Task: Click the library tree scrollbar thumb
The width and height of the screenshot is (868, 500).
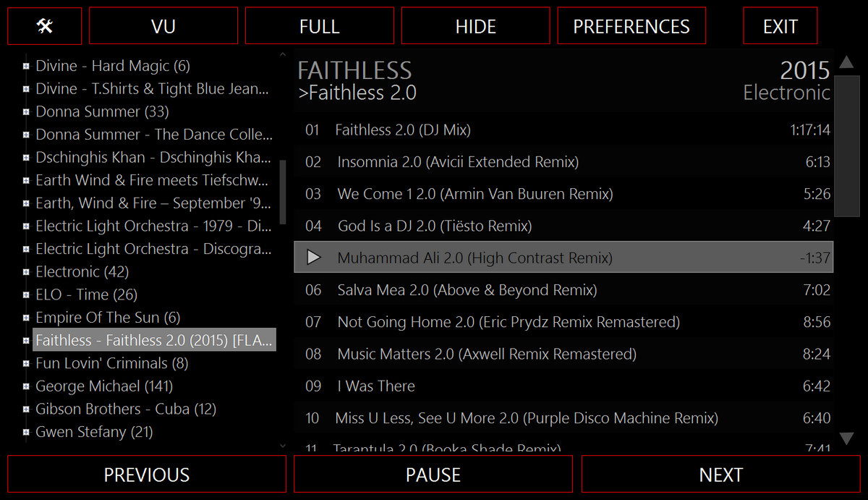Action: pyautogui.click(x=282, y=192)
